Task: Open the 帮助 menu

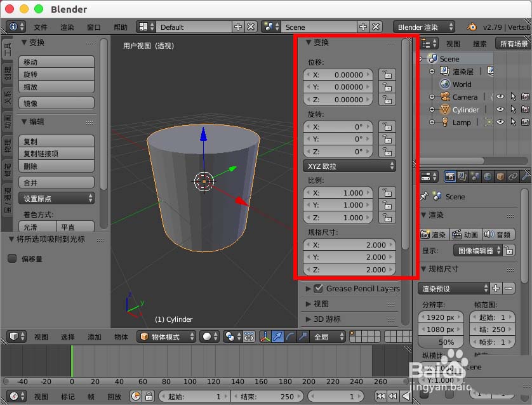Action: (x=121, y=27)
